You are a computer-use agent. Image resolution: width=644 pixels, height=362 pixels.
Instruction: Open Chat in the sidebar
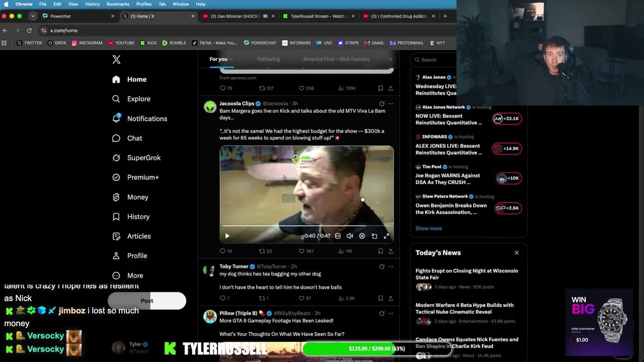[x=127, y=138]
